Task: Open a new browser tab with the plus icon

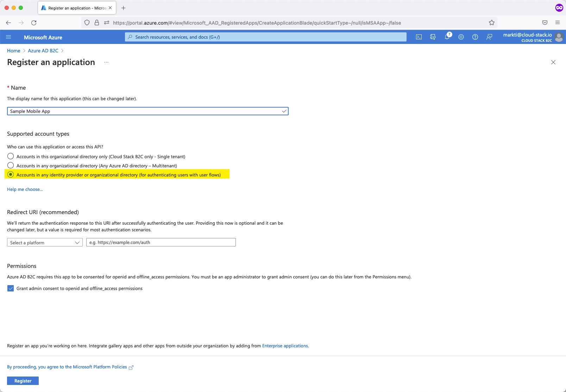Action: click(x=124, y=8)
